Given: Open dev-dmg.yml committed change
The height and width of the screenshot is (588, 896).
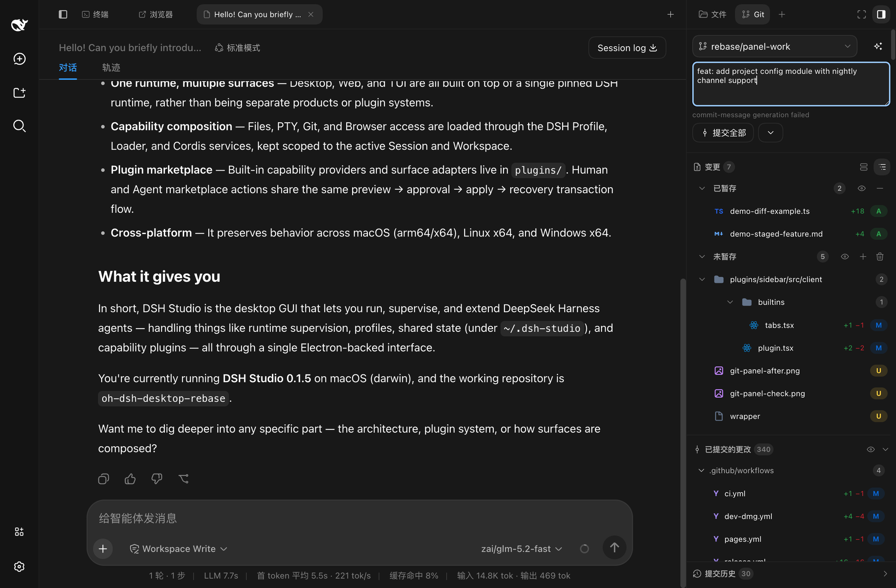Looking at the screenshot, I should (791, 516).
